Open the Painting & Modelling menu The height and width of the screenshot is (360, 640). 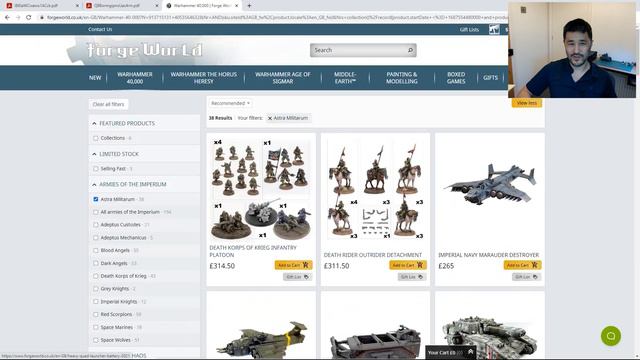[x=402, y=78]
